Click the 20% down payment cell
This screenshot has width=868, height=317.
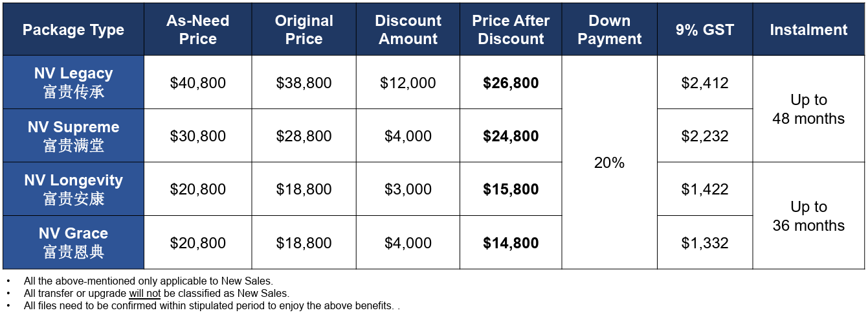[x=609, y=162]
